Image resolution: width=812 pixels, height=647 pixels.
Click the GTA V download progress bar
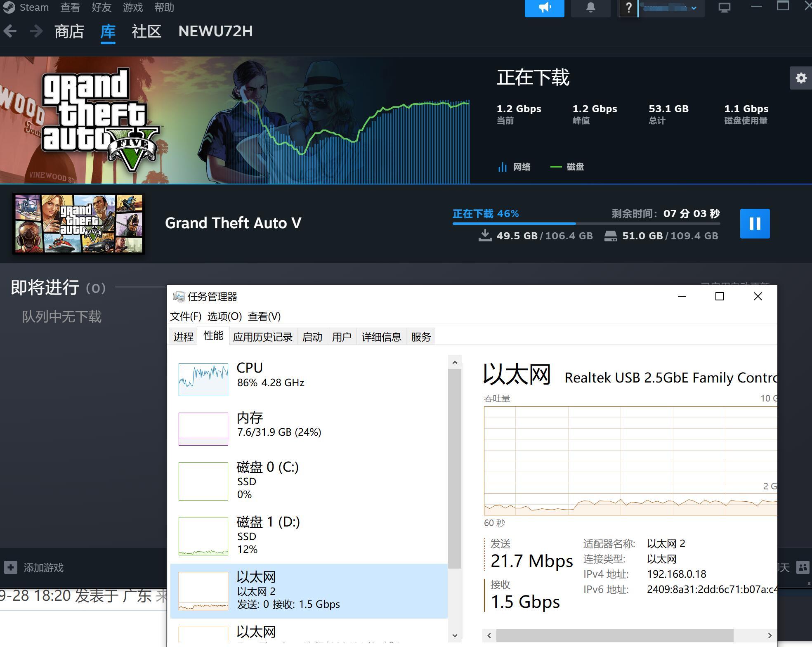[x=586, y=224]
